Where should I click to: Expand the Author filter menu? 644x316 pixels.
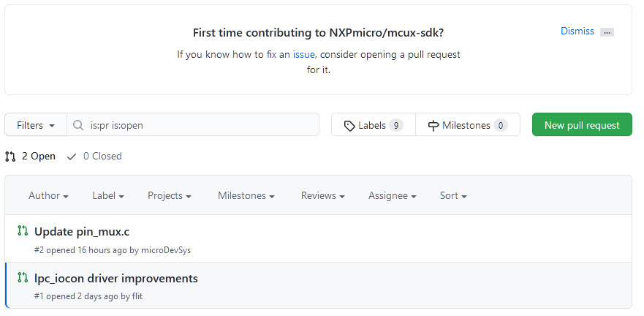pos(48,195)
